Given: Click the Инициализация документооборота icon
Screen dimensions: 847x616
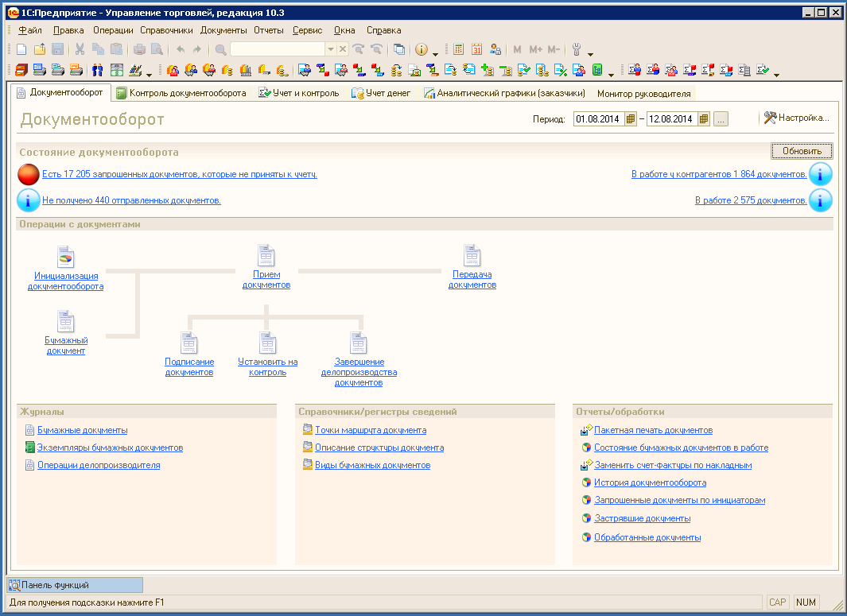Looking at the screenshot, I should coord(66,257).
